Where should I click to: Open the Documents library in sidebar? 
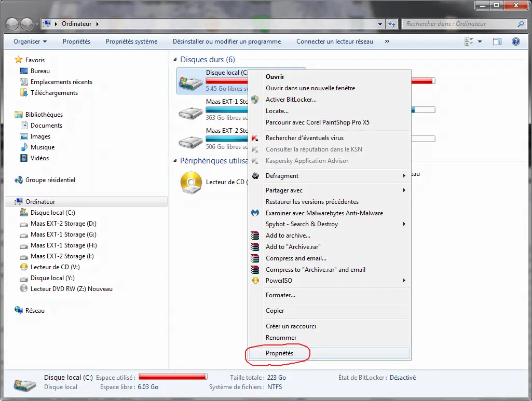[x=47, y=126]
